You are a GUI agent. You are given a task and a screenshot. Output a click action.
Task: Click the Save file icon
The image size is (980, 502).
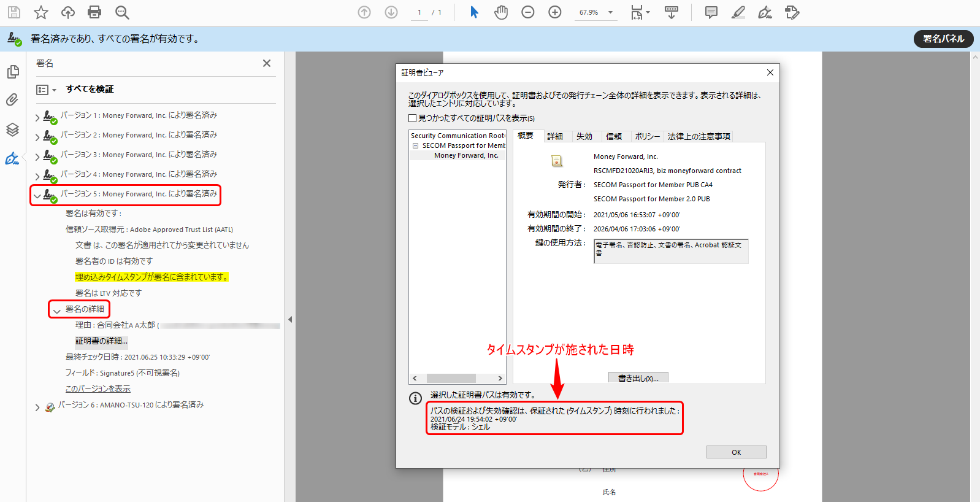(x=13, y=12)
